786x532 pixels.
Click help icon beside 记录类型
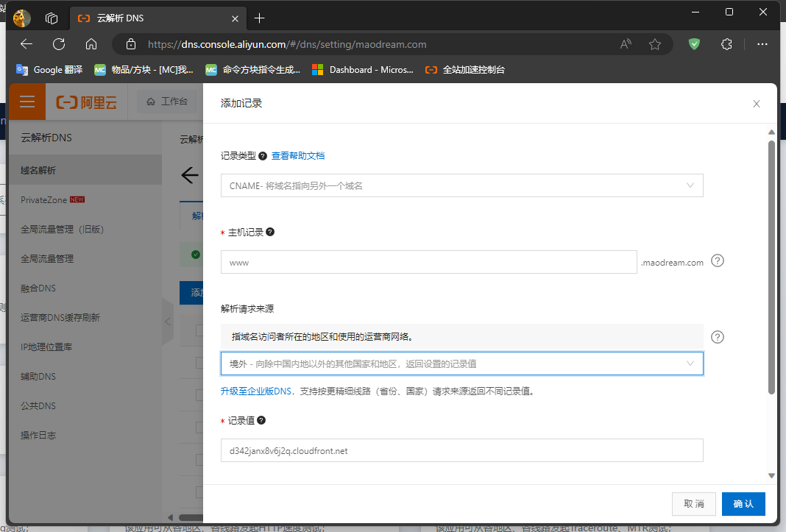(x=263, y=156)
